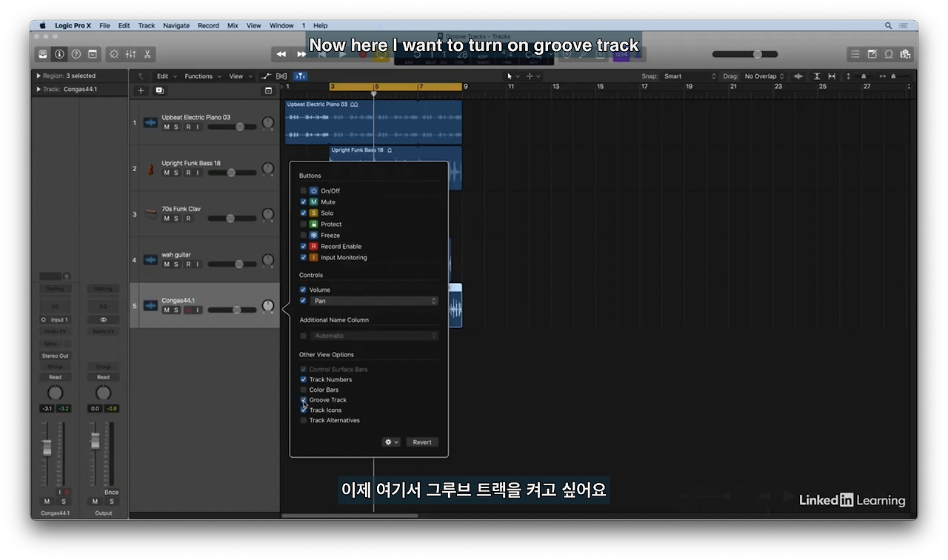Toggle input monitoring on wah guitar track
The image size is (948, 560).
[198, 265]
